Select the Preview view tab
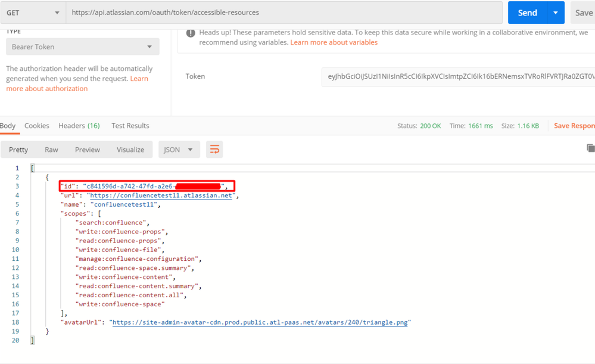 (x=88, y=150)
